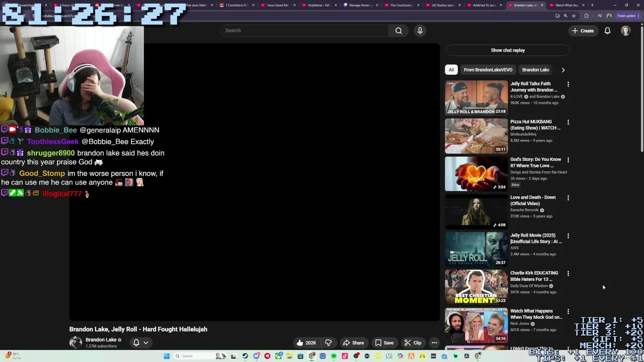Viewport: 644px width, 362px height.
Task: Open Brandon Lake channel avatar
Action: [75, 343]
